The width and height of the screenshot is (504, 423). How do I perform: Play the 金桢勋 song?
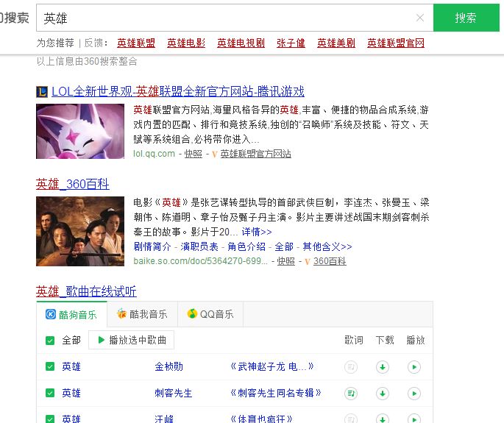(414, 367)
